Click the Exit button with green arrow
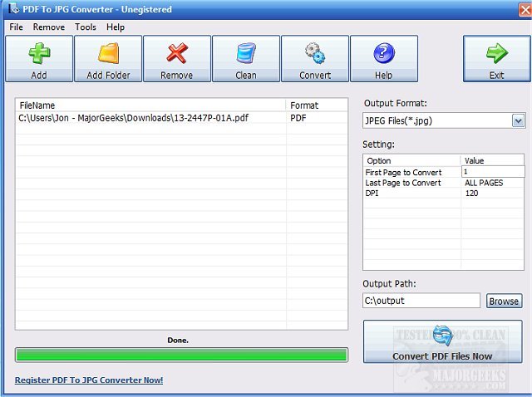 497,59
